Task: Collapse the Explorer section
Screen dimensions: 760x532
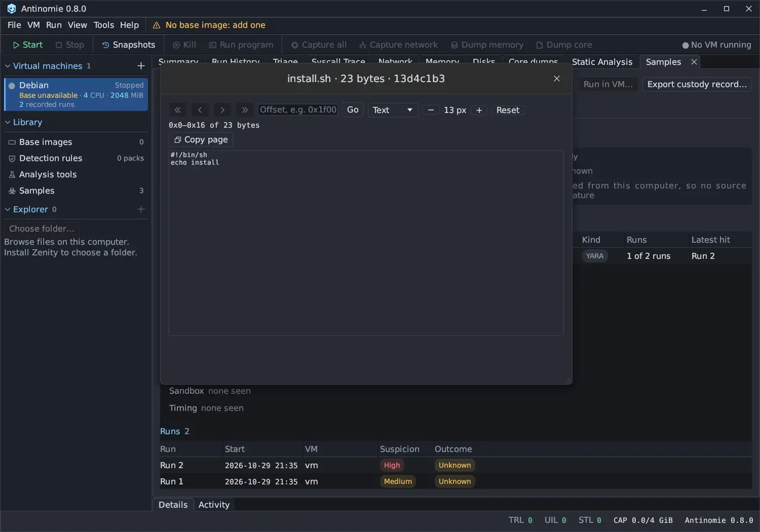Action: 8,209
